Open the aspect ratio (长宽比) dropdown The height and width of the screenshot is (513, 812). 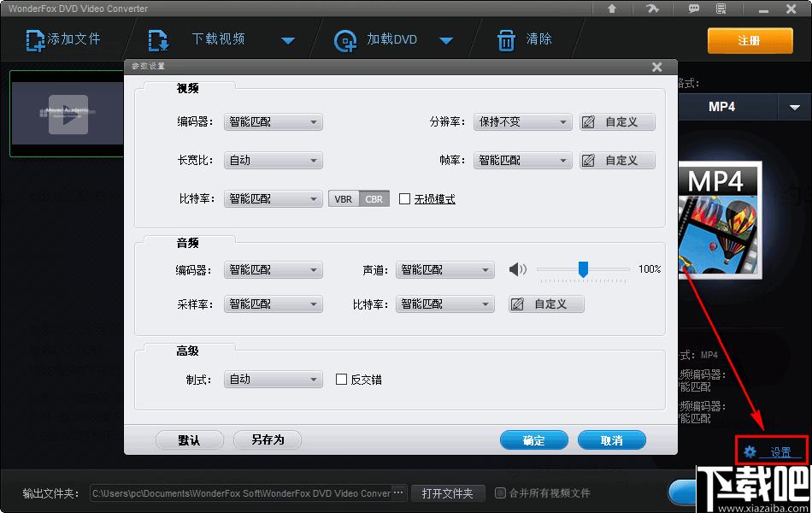point(274,160)
